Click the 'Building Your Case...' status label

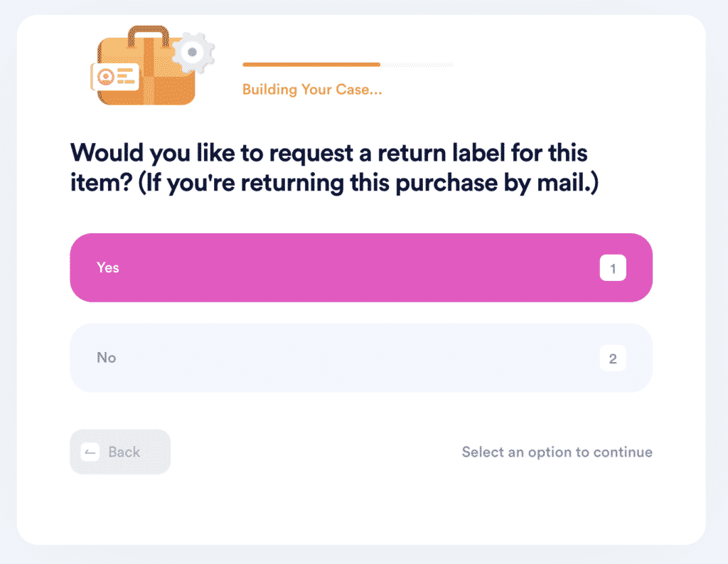click(311, 90)
